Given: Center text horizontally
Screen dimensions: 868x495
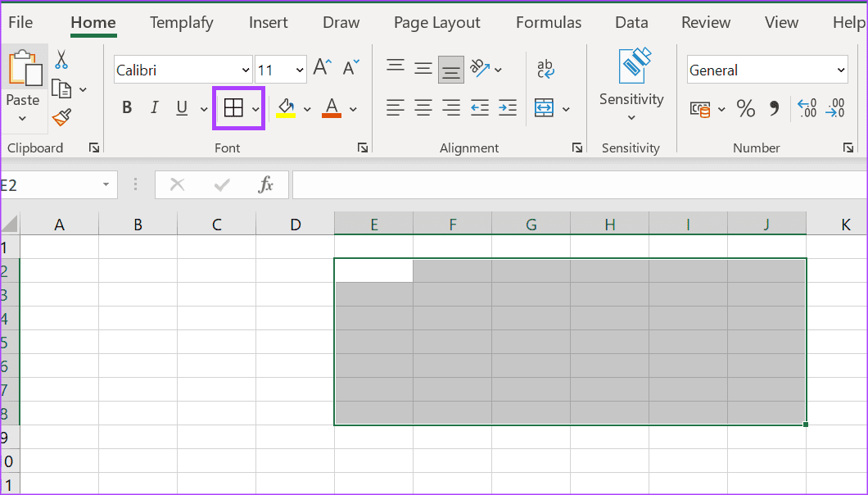Looking at the screenshot, I should 423,107.
